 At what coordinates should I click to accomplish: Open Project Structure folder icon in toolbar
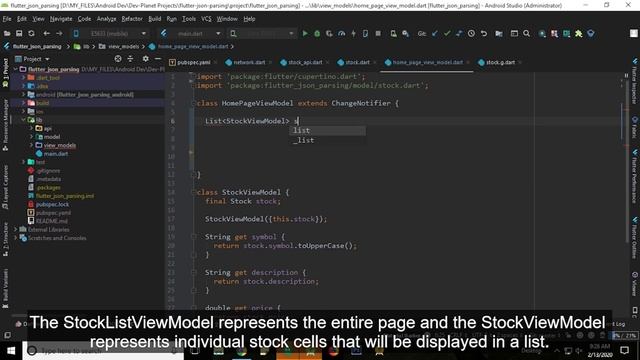499,33
